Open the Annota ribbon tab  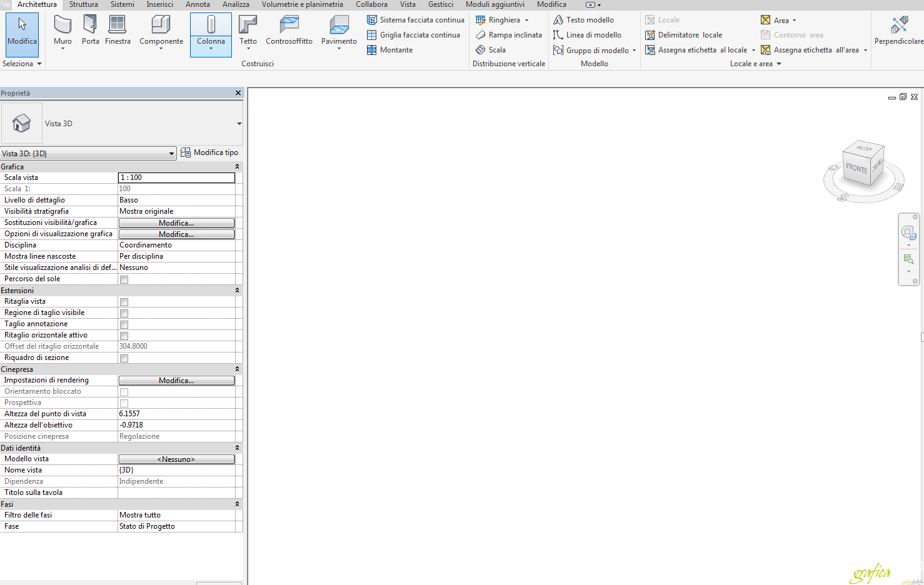pos(198,4)
